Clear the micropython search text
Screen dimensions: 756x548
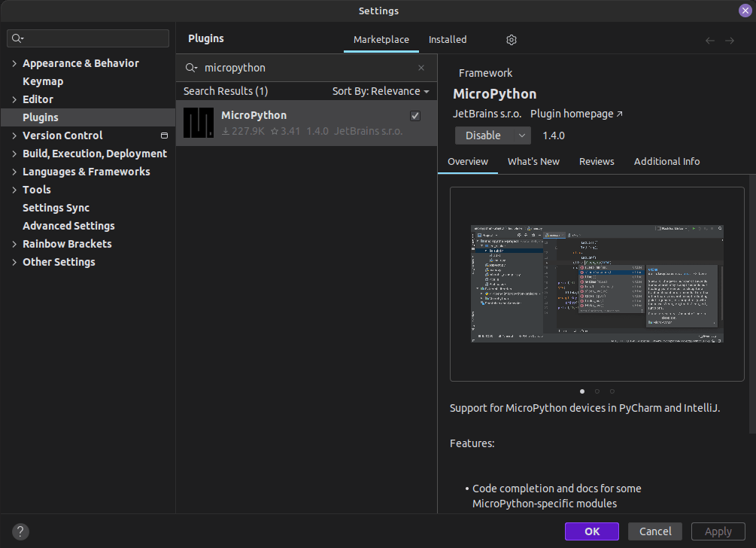pyautogui.click(x=421, y=68)
